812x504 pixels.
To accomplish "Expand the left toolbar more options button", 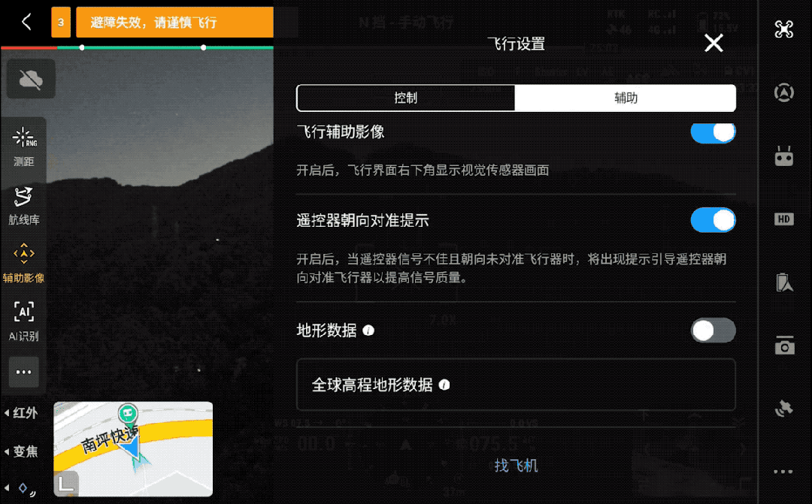I will (24, 372).
